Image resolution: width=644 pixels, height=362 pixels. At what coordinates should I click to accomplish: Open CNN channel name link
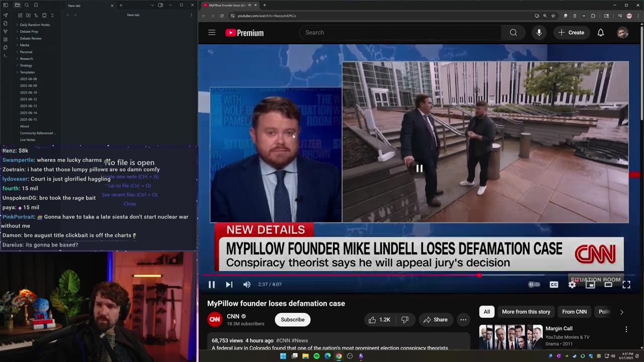233,316
